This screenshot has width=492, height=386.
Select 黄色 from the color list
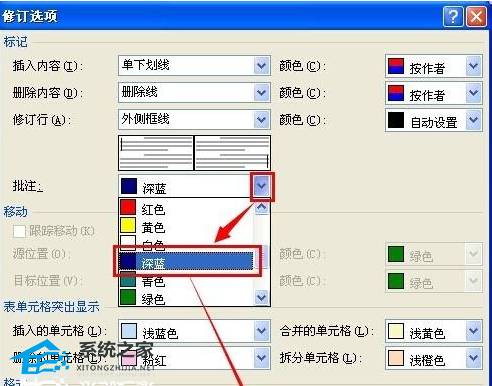[186, 227]
